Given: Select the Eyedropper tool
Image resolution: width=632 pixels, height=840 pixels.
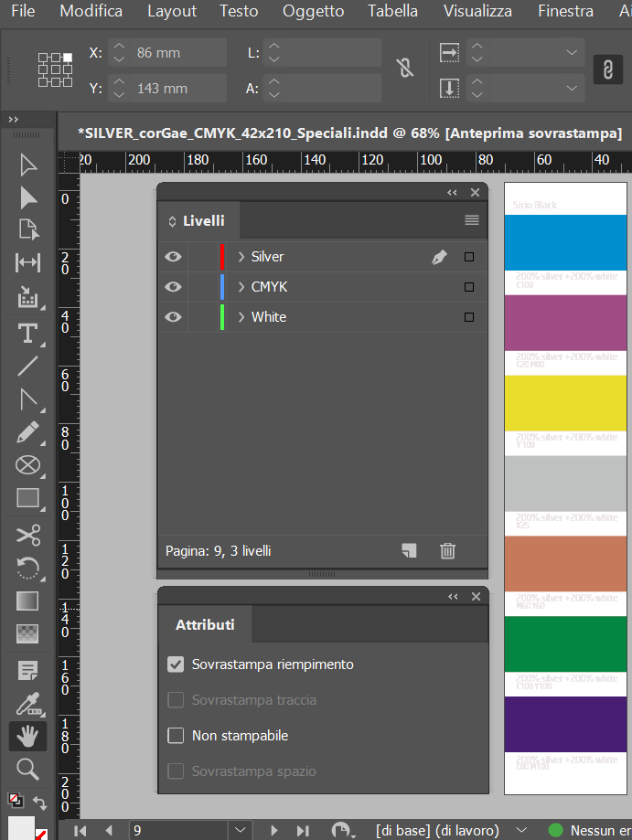Looking at the screenshot, I should point(27,704).
